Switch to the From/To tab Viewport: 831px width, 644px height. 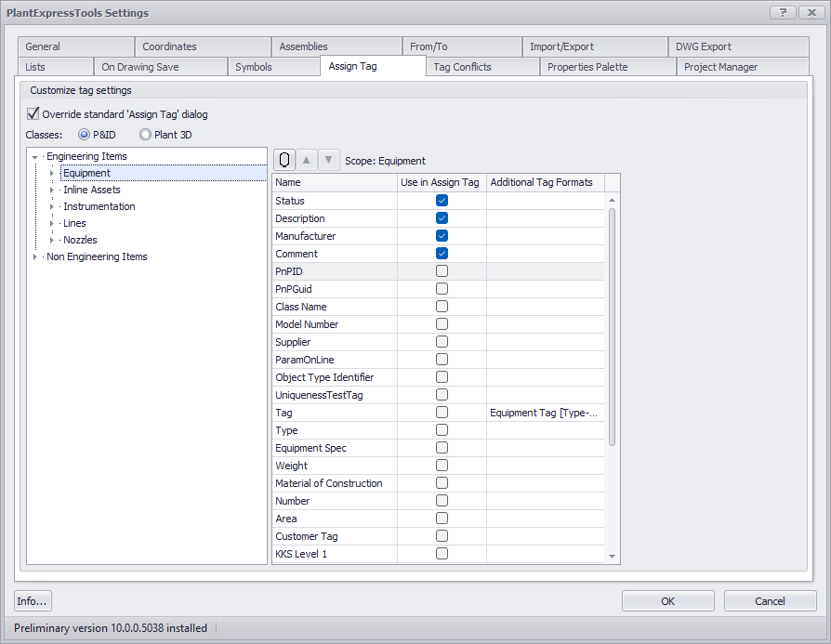[x=462, y=46]
